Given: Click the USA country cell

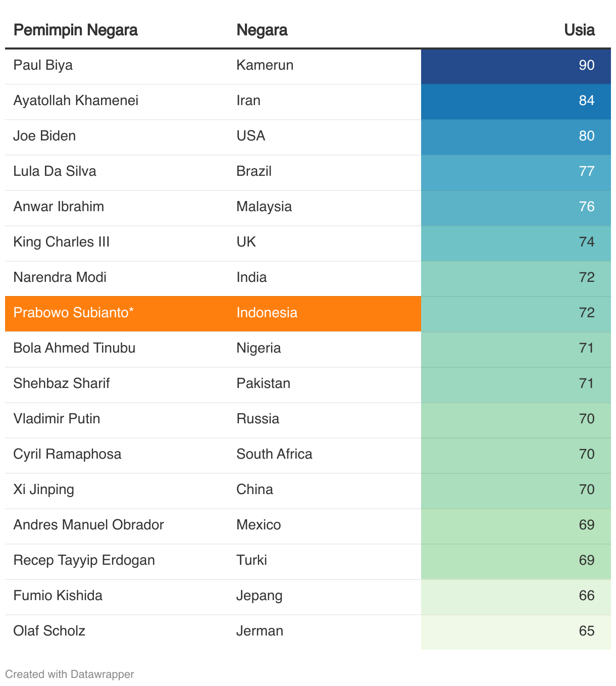Looking at the screenshot, I should point(251,136).
